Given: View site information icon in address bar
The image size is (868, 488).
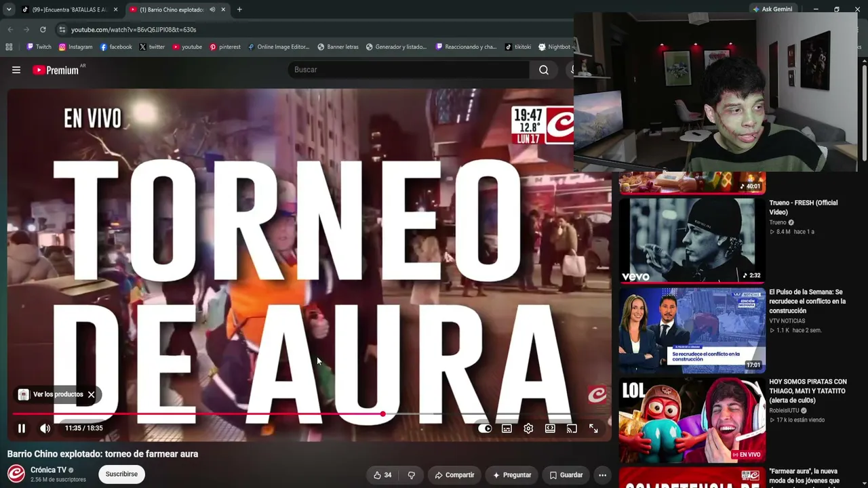Looking at the screenshot, I should pos(62,30).
